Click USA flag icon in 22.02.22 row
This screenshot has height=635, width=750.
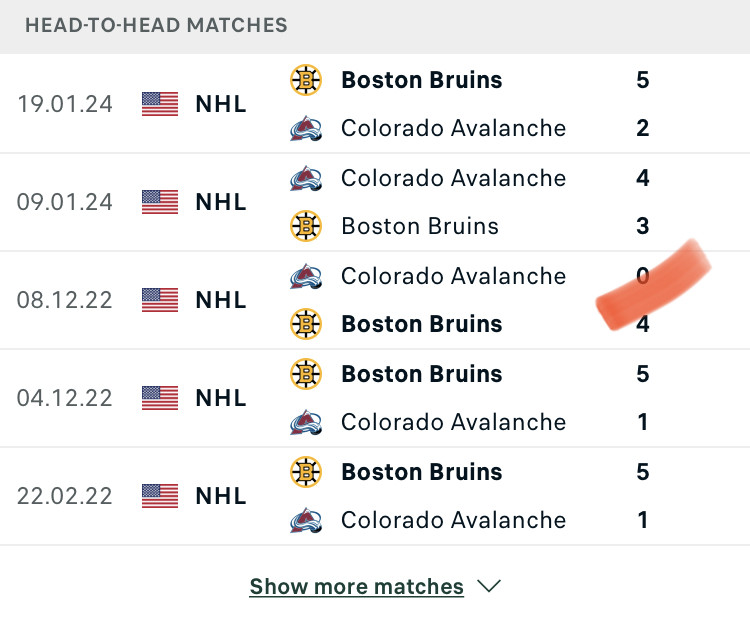tap(160, 496)
